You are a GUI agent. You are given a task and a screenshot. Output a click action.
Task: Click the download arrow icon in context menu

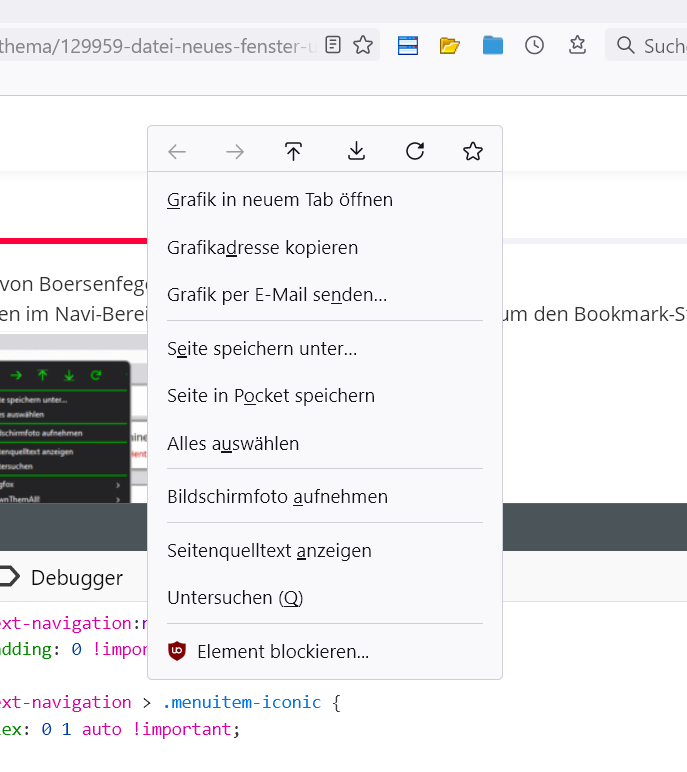356,151
